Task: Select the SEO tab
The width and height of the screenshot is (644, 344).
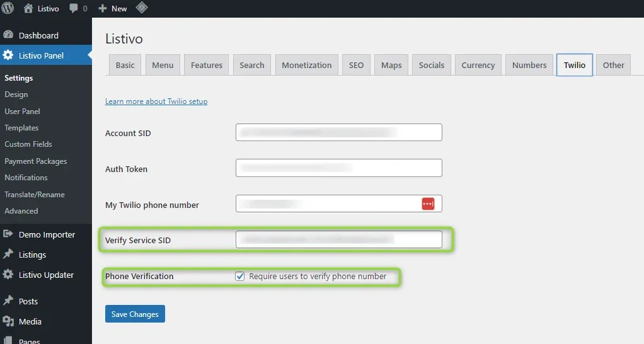Action: click(x=356, y=65)
